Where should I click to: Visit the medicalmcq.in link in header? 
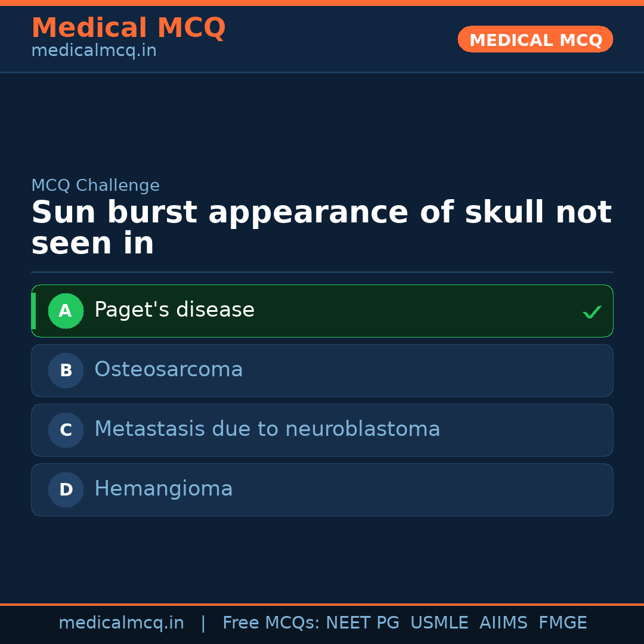(x=93, y=50)
